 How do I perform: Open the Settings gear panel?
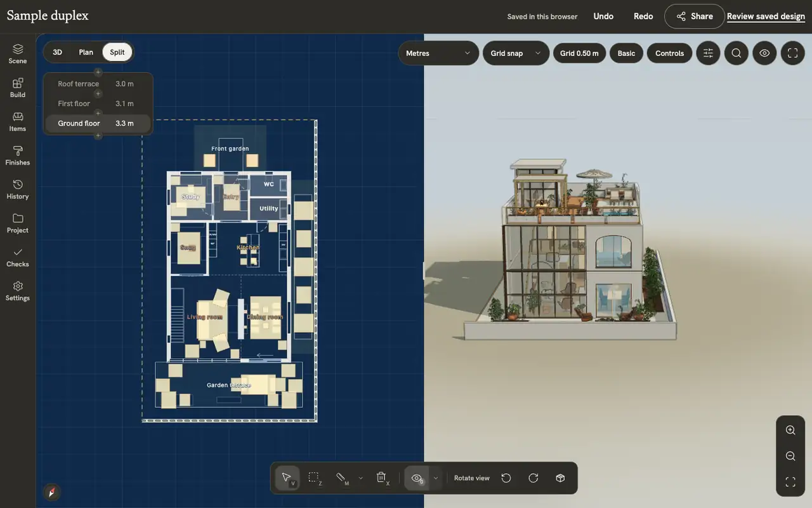(x=18, y=291)
